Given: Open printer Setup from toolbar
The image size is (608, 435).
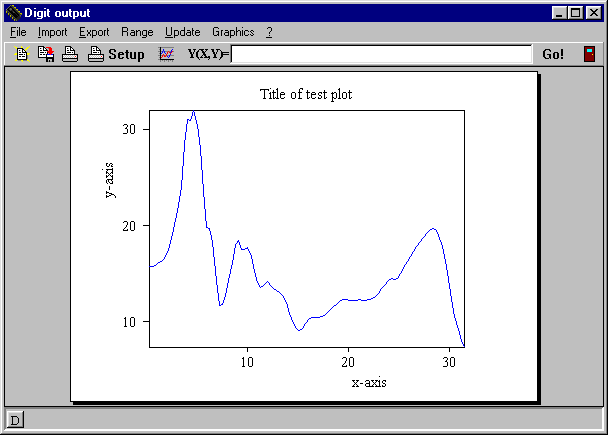Looking at the screenshot, I should [x=116, y=54].
